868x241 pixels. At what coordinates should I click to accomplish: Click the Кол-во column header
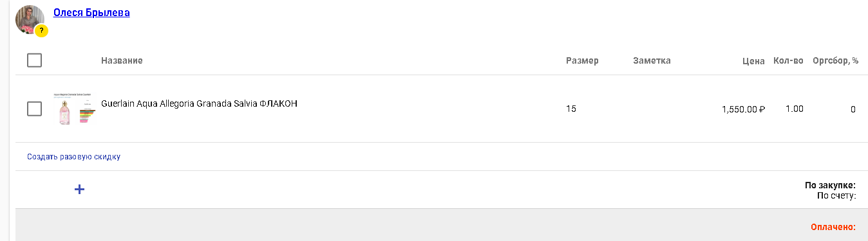[788, 60]
